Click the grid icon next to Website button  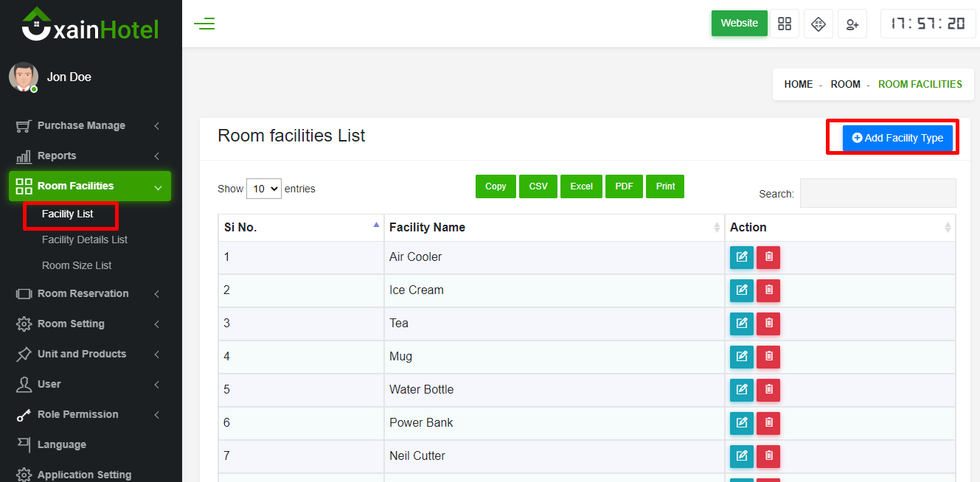pos(785,24)
